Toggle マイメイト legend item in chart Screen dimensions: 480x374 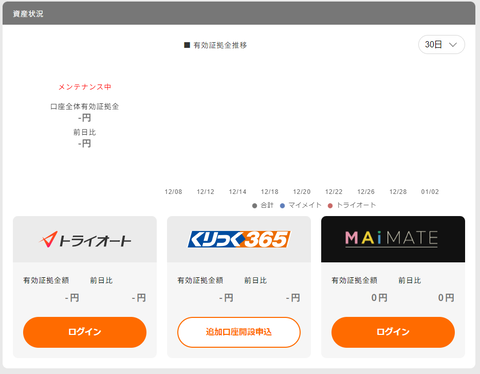point(301,205)
